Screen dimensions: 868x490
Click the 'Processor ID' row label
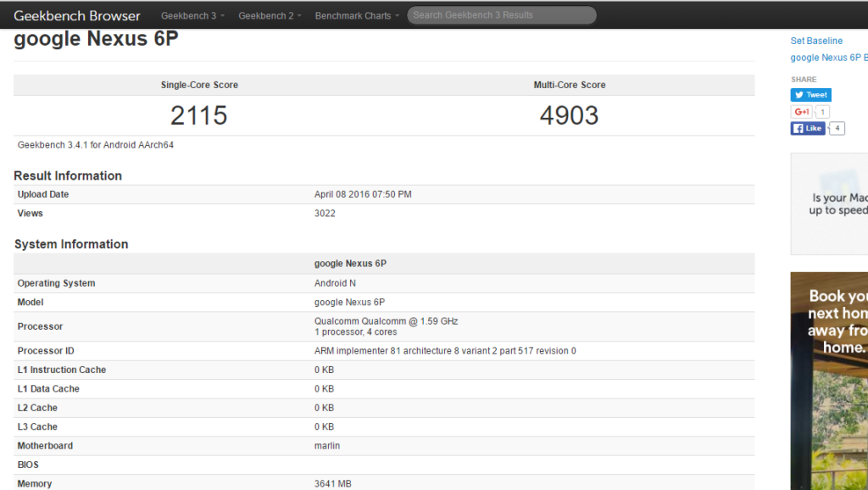(46, 351)
